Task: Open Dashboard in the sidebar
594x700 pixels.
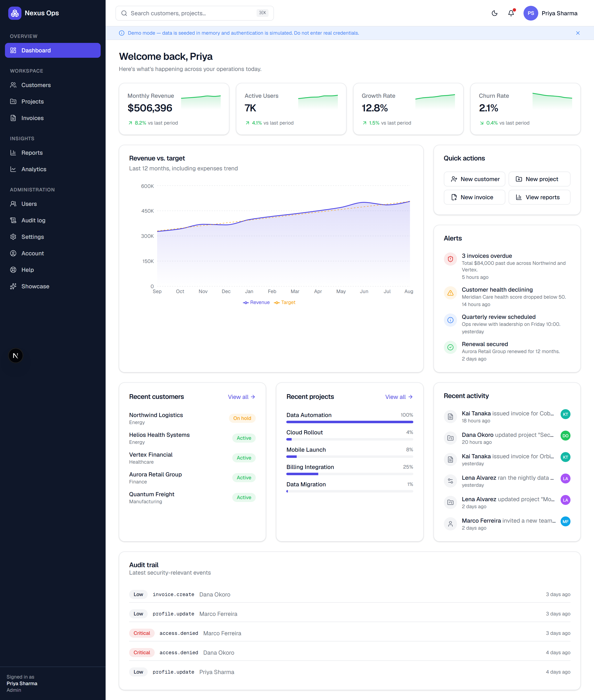Action: point(53,50)
